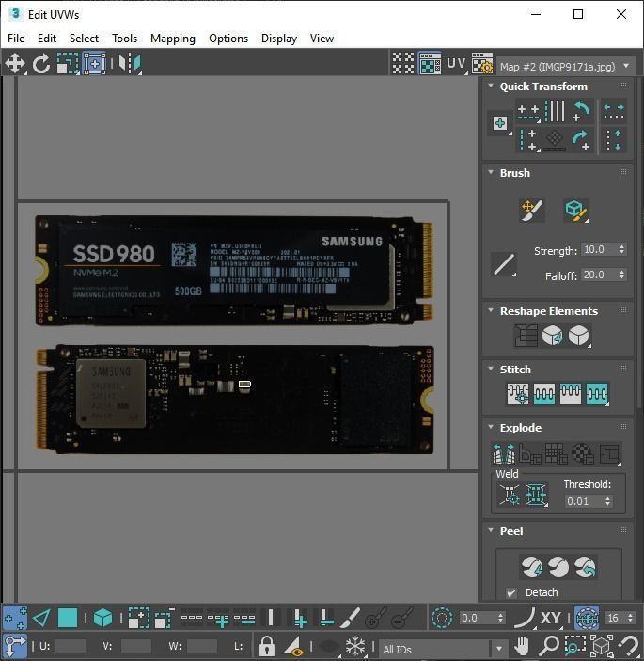Open the Options menu
644x661 pixels.
228,39
